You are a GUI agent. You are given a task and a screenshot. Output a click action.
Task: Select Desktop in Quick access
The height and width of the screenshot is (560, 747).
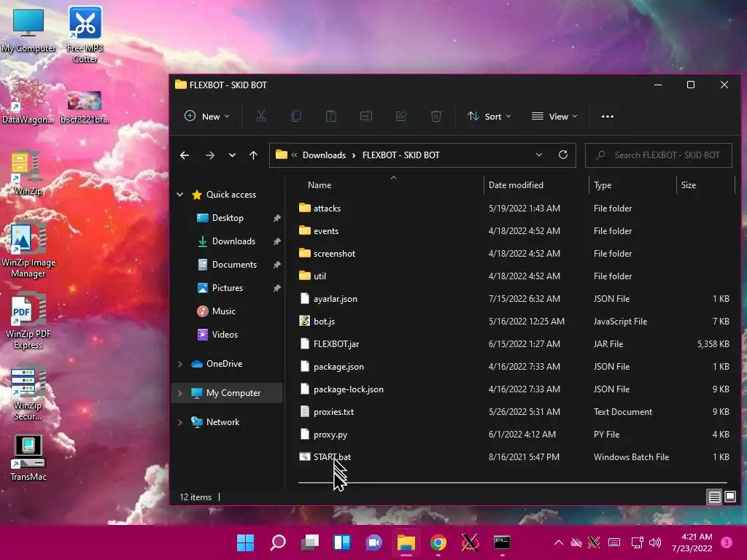[228, 217]
